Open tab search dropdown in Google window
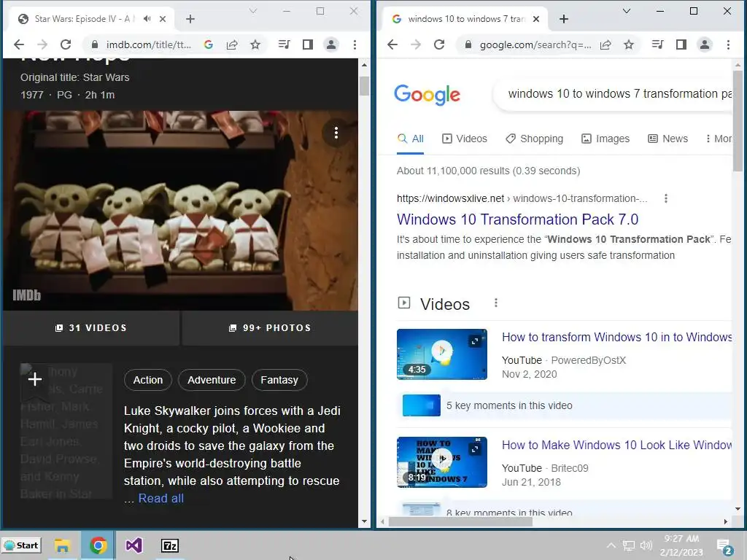Viewport: 747px width, 560px height. [627, 11]
